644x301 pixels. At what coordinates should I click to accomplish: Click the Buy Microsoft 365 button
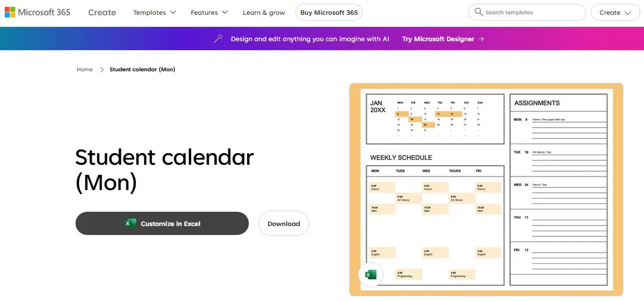[329, 12]
